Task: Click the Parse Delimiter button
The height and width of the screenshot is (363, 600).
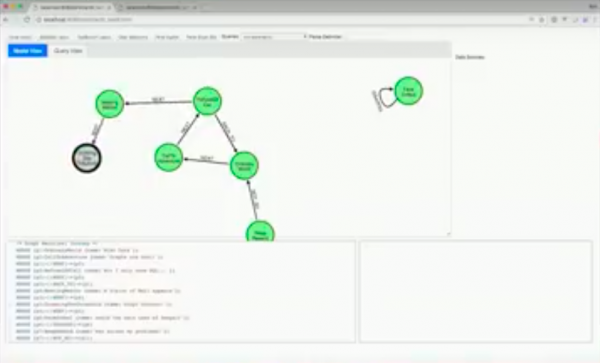Action: point(325,37)
